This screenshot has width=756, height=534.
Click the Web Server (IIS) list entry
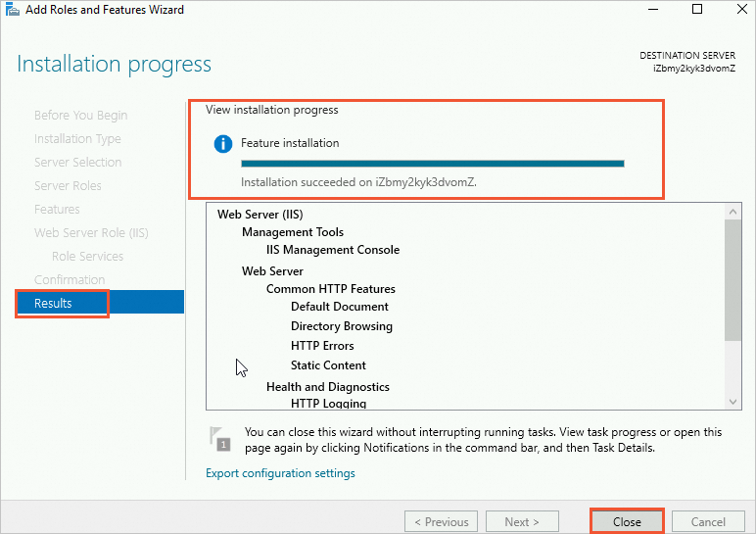pyautogui.click(x=260, y=215)
